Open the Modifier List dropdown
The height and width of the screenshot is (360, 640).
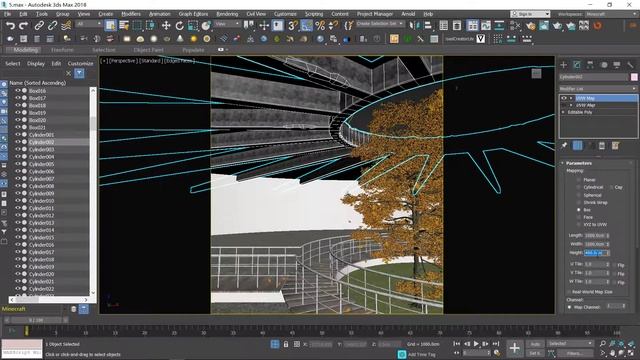(x=598, y=89)
